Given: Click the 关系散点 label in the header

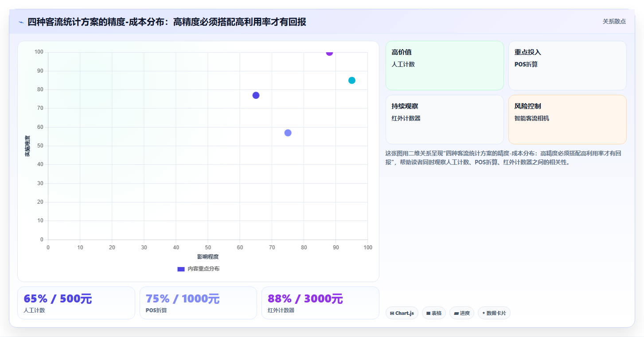Looking at the screenshot, I should point(614,21).
